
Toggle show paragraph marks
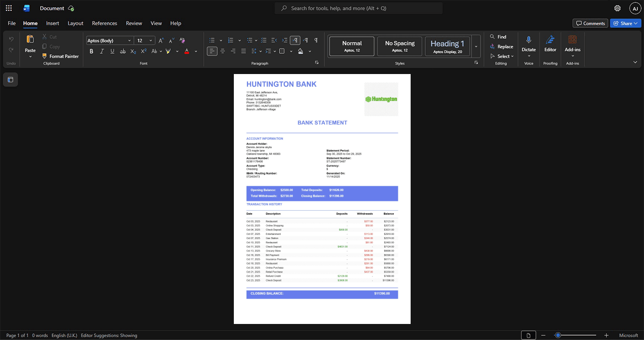316,40
